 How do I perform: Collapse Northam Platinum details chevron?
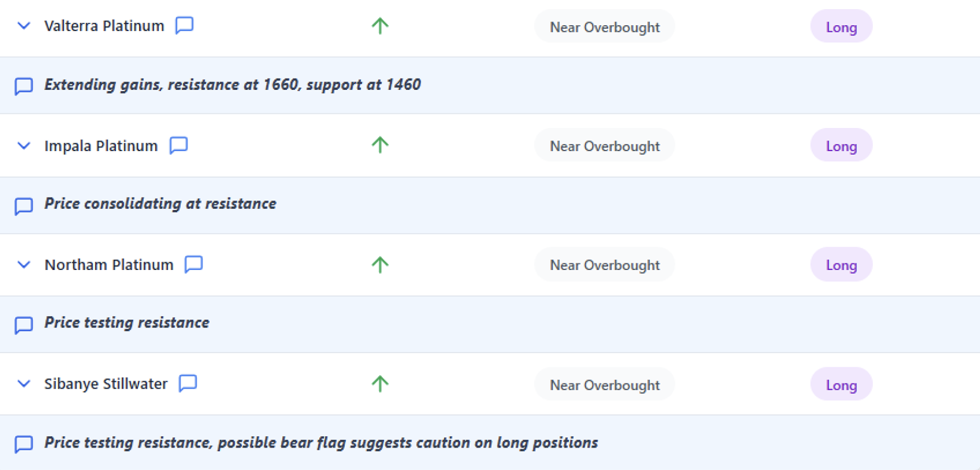click(x=24, y=265)
